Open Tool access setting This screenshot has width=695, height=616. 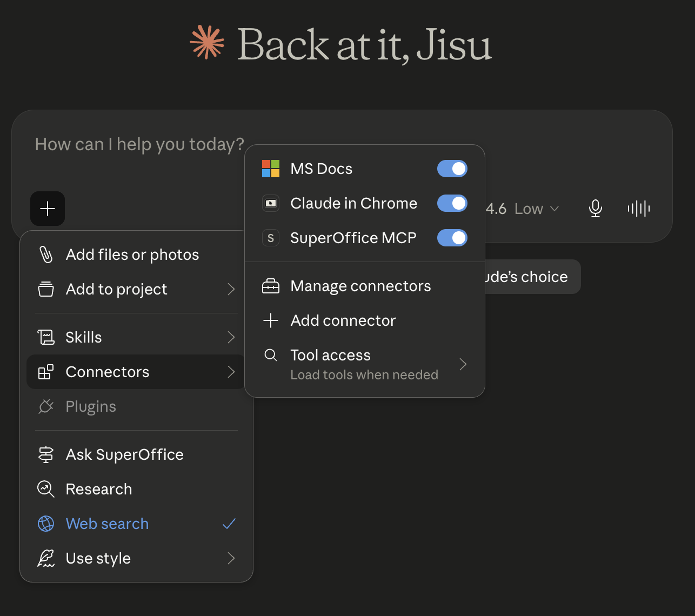(365, 364)
